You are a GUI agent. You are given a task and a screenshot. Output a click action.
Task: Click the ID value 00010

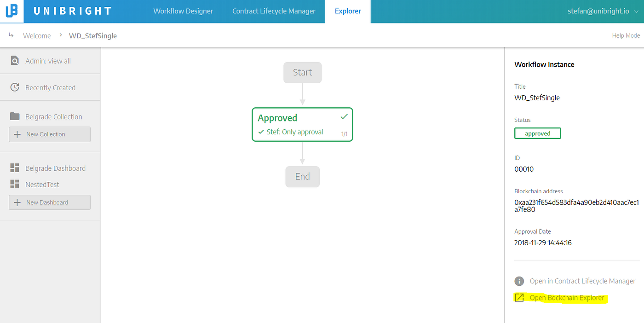tap(524, 169)
